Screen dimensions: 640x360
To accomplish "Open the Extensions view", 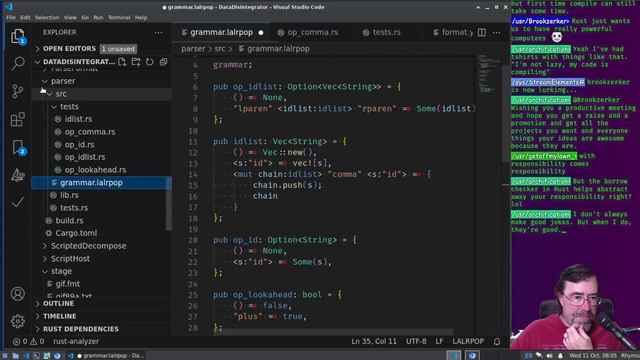I will [x=18, y=119].
